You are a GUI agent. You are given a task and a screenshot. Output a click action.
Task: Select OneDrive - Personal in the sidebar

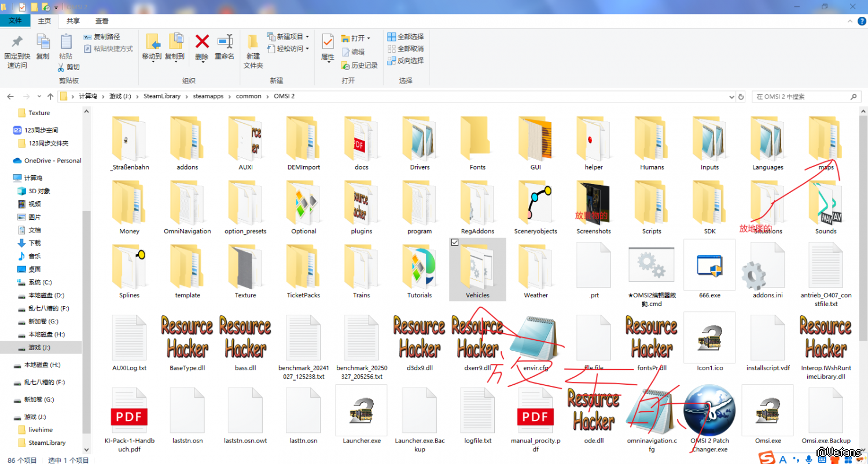[x=47, y=160]
